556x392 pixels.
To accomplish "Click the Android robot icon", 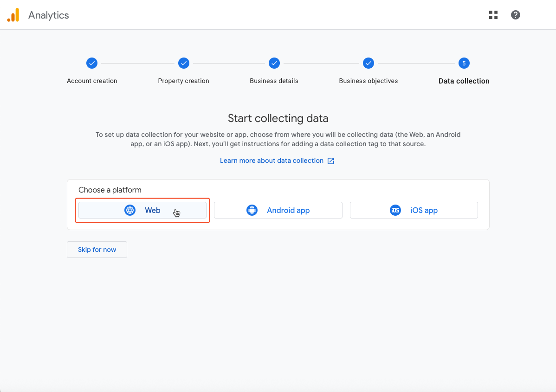I will coord(252,210).
